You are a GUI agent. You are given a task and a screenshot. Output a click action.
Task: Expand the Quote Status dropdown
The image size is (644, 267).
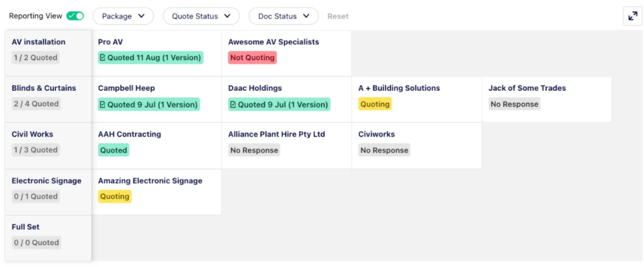pos(201,16)
